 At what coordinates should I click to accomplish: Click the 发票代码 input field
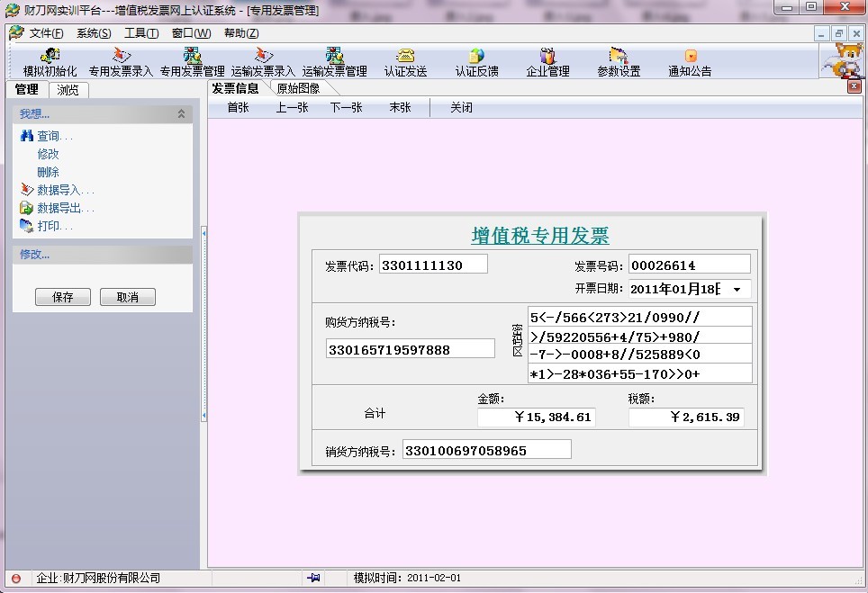coord(433,265)
